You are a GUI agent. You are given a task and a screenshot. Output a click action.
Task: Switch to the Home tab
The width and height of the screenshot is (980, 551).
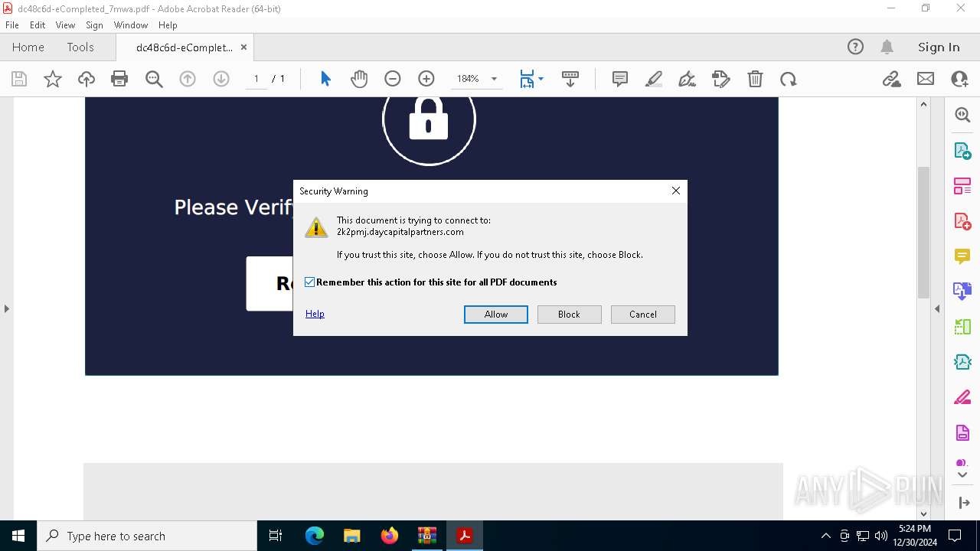pyautogui.click(x=28, y=47)
